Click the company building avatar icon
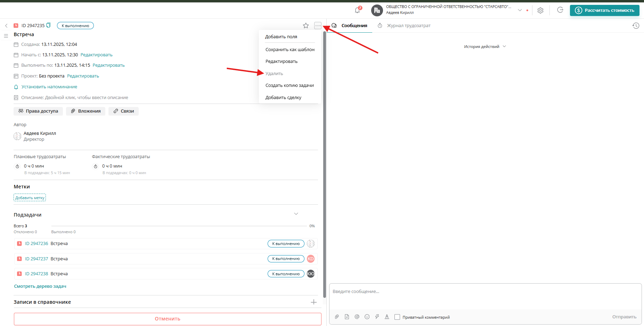This screenshot has height=326, width=644. click(377, 10)
